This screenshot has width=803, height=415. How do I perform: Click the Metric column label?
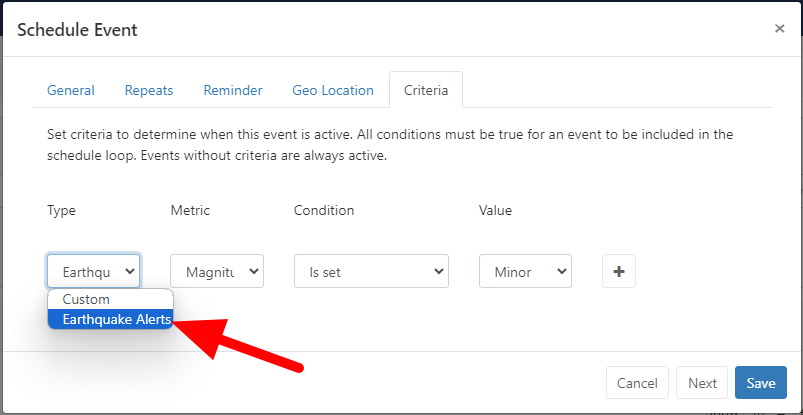coord(190,210)
